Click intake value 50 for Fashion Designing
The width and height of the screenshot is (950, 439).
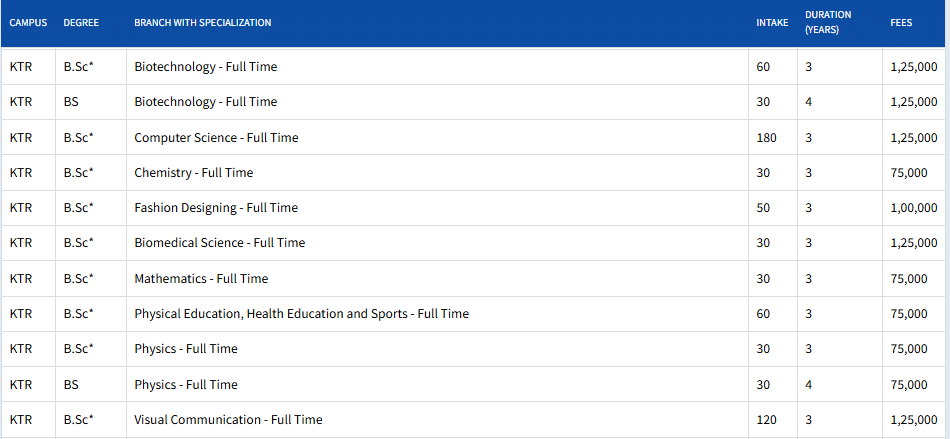click(x=763, y=208)
